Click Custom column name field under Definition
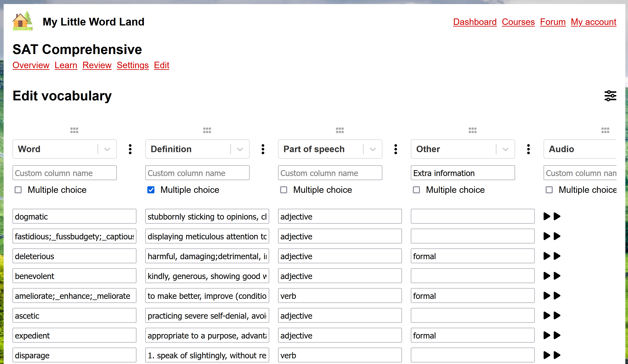The image size is (628, 364). (x=197, y=173)
